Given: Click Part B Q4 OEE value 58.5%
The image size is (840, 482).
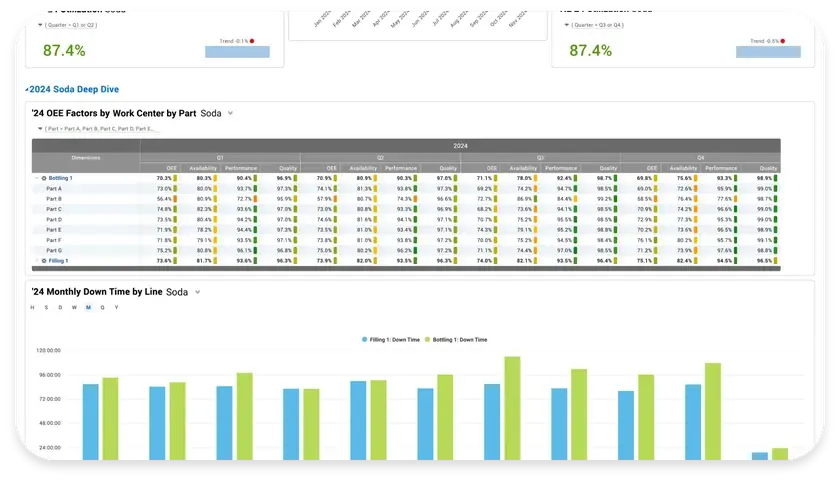Looking at the screenshot, I should (x=644, y=199).
